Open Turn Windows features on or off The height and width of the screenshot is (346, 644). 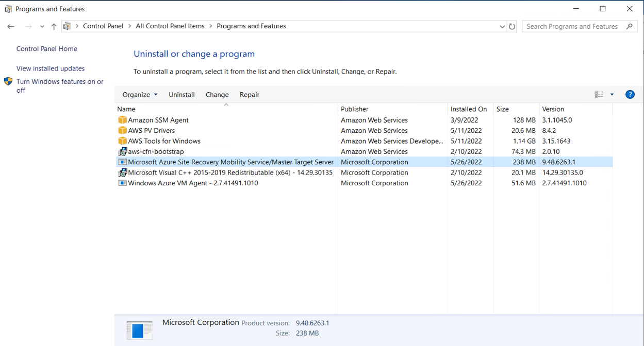pyautogui.click(x=60, y=86)
